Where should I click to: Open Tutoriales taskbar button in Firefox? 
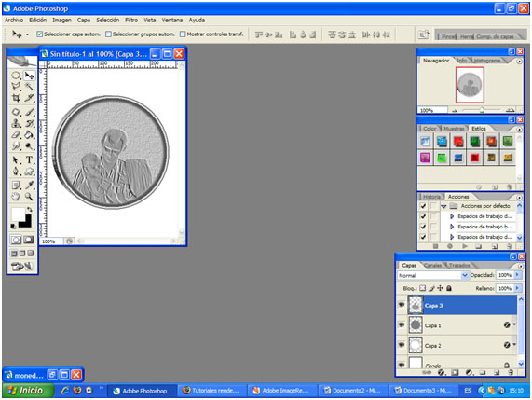(211, 391)
